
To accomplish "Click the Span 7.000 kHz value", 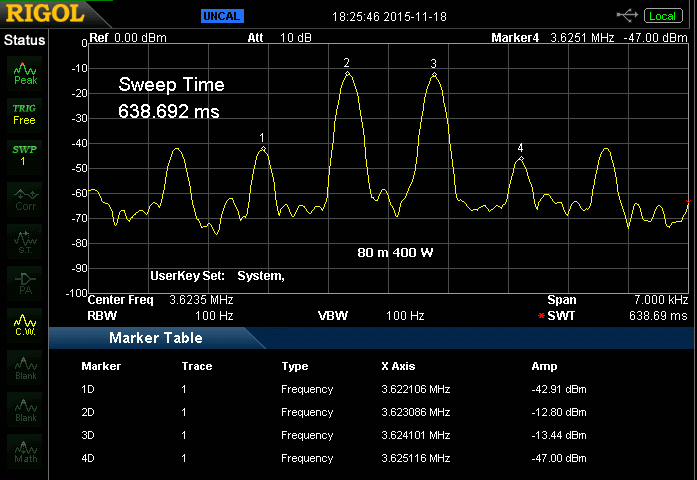I will 658,300.
